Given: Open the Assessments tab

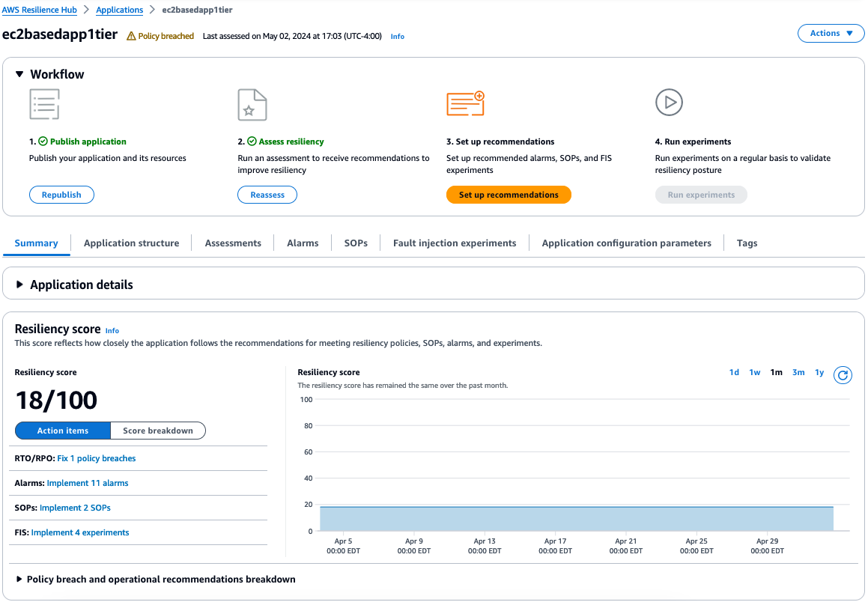Looking at the screenshot, I should (x=232, y=243).
